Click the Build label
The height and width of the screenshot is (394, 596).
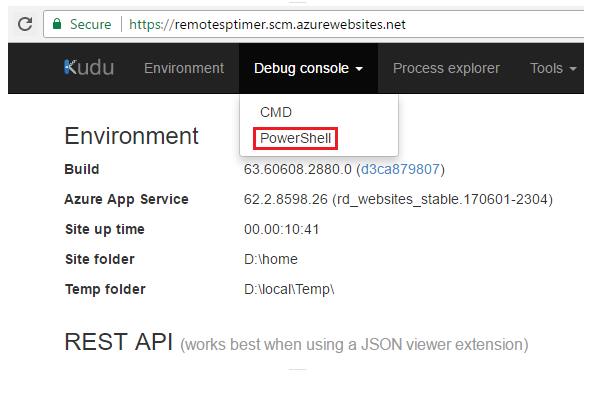click(x=82, y=169)
